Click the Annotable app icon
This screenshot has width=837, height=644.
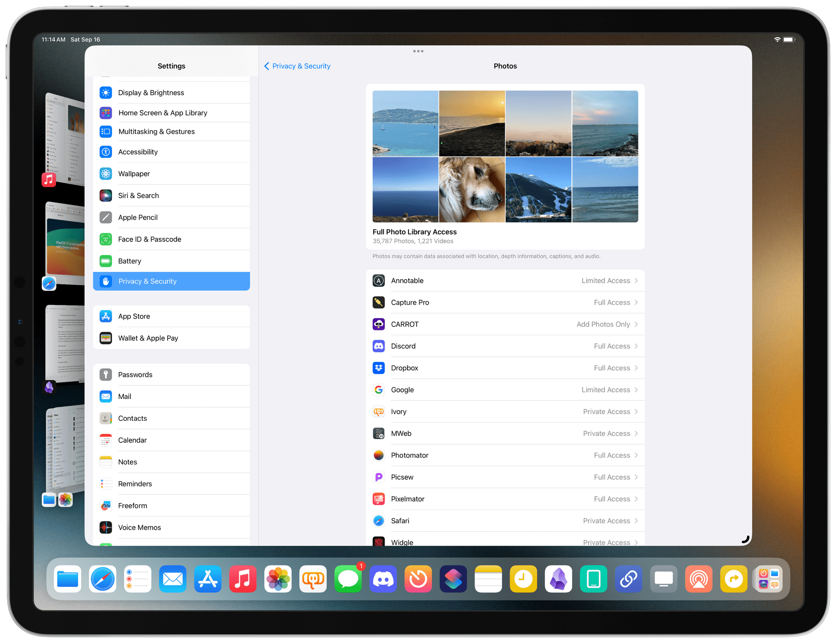[x=379, y=281]
